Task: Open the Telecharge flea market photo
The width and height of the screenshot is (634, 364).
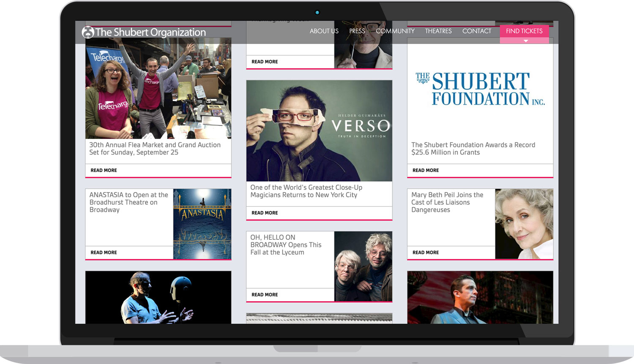Action: (158, 89)
